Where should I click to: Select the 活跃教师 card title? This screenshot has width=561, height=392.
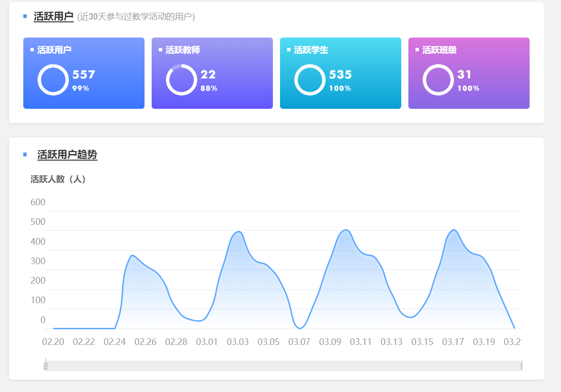pos(183,50)
